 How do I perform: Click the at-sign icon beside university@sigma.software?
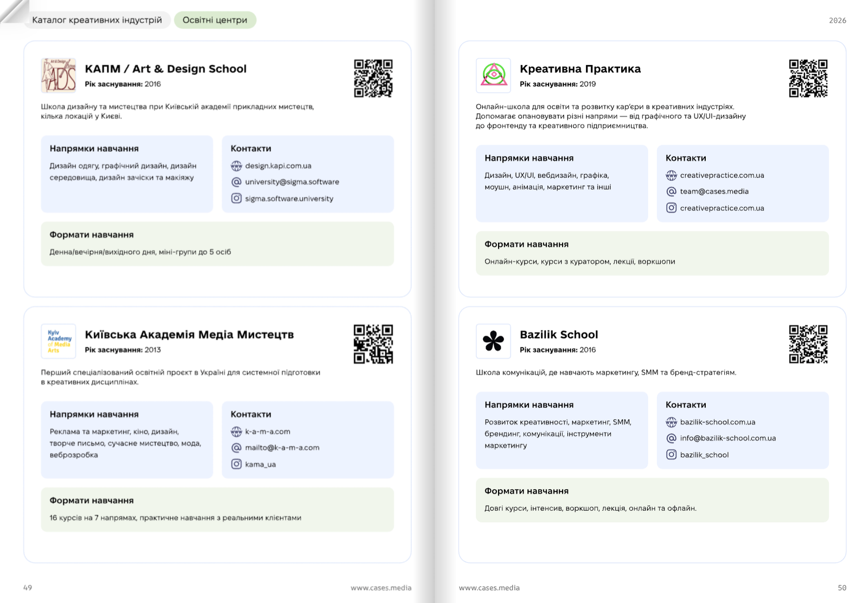[x=237, y=182]
